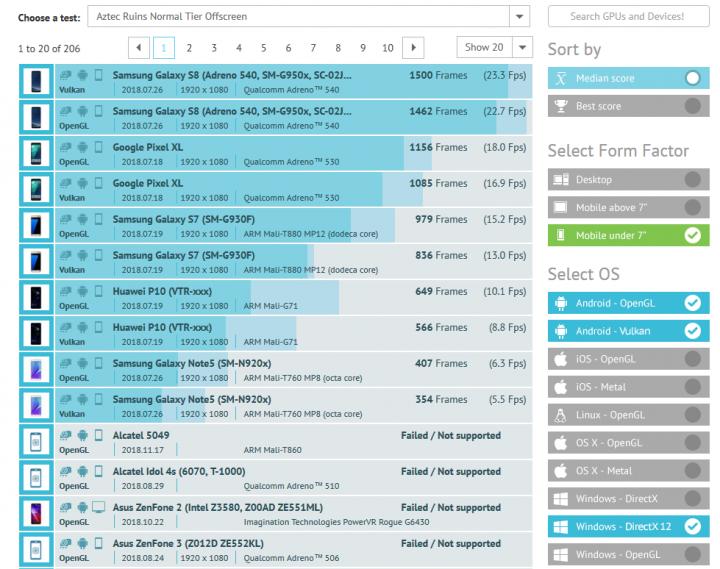
Task: Click the tablet icon beside Mobile above 7"
Action: tap(561, 208)
